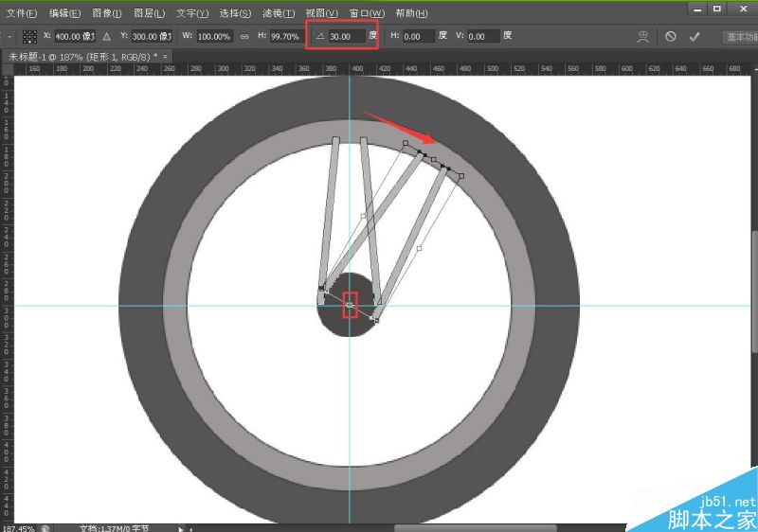The image size is (758, 532).
Task: Commit the transform with the checkmark icon
Action: (695, 36)
